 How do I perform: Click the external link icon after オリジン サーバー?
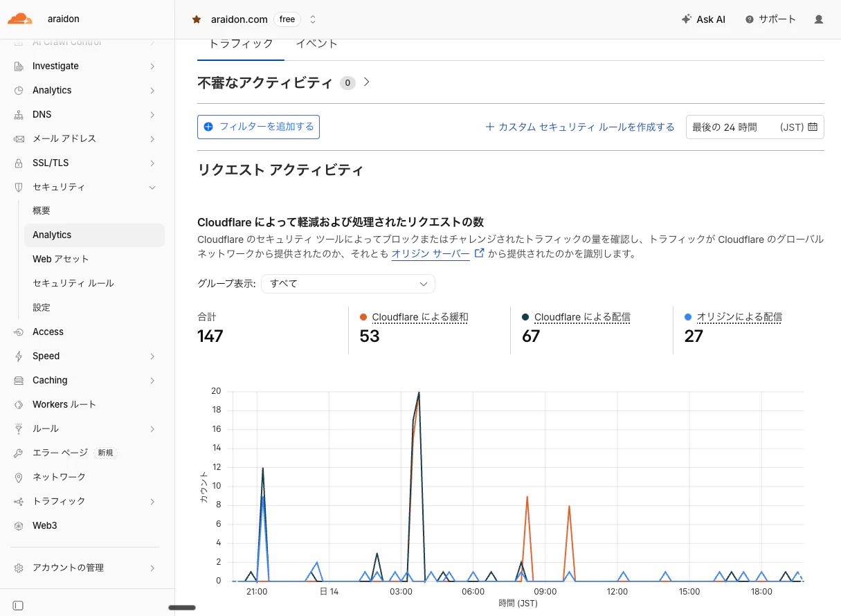coord(478,253)
